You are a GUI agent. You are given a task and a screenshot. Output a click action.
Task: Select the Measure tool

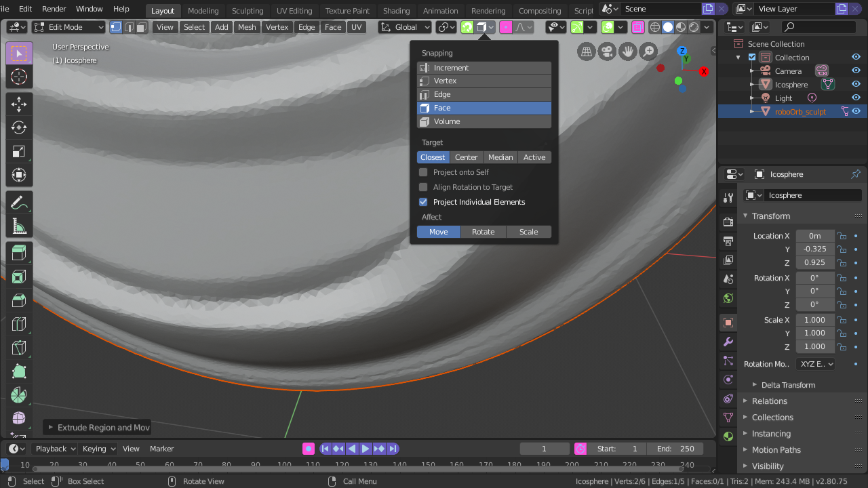(x=19, y=226)
